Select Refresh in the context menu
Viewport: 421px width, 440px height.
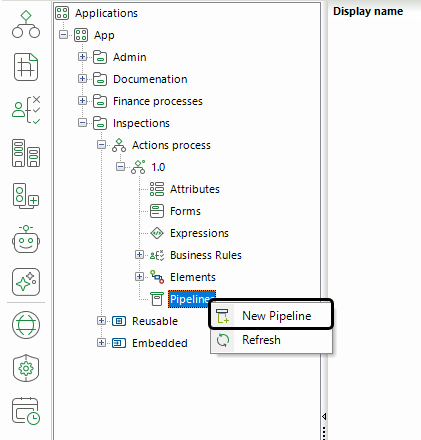(x=271, y=340)
